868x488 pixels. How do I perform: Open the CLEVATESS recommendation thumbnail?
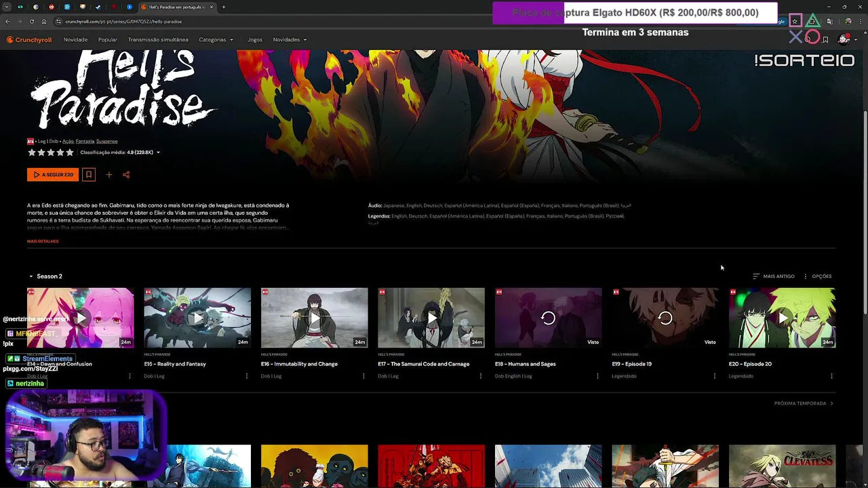pyautogui.click(x=783, y=466)
